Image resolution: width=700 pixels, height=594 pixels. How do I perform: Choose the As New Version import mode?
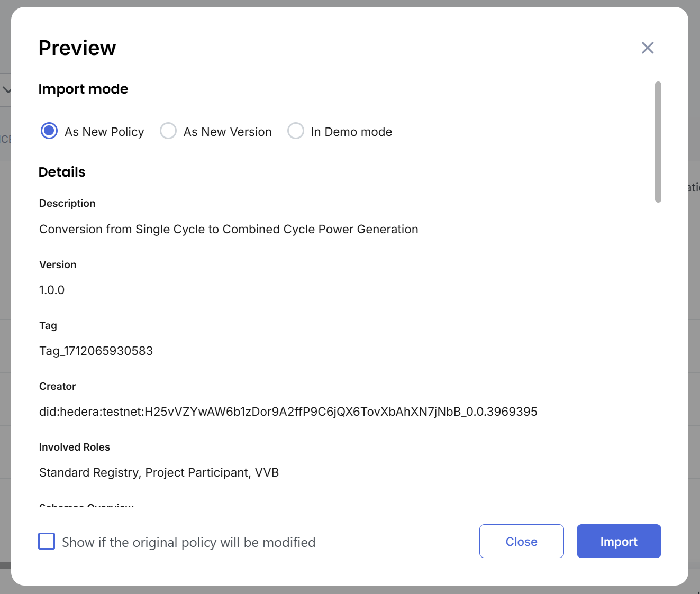tap(168, 131)
